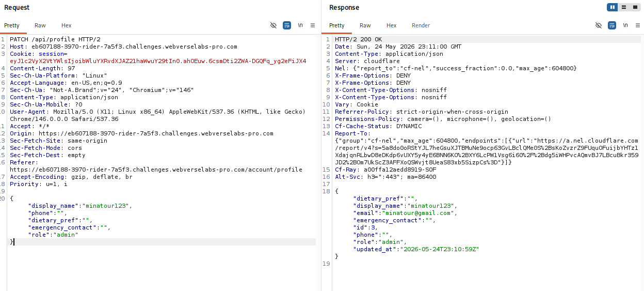The width and height of the screenshot is (644, 291).
Task: Click the Cf-Cache-Status: DYNAMIC header
Action: [378, 126]
